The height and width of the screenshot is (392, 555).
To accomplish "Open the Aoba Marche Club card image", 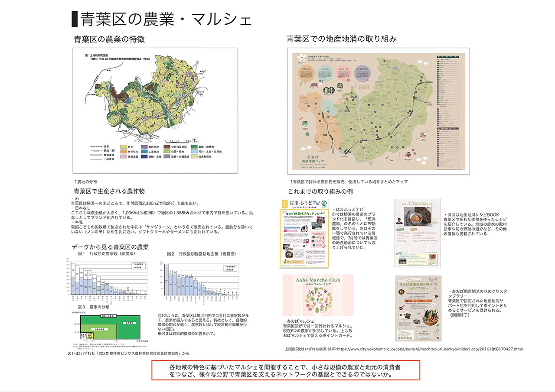I will [318, 296].
